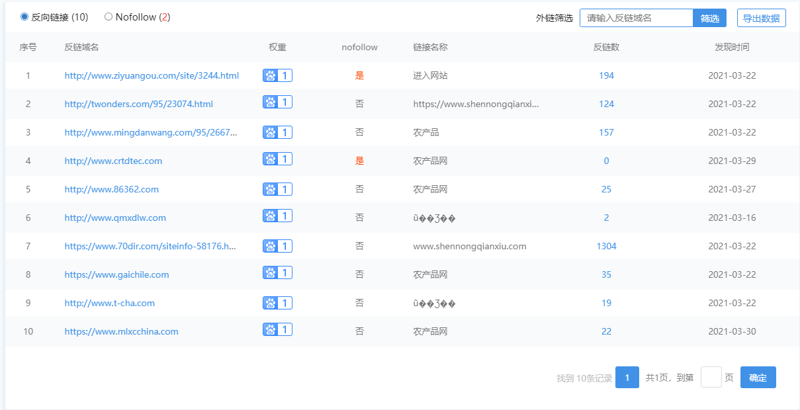Click weight badge icon for twonders.com row
The image size is (800, 410).
(277, 103)
